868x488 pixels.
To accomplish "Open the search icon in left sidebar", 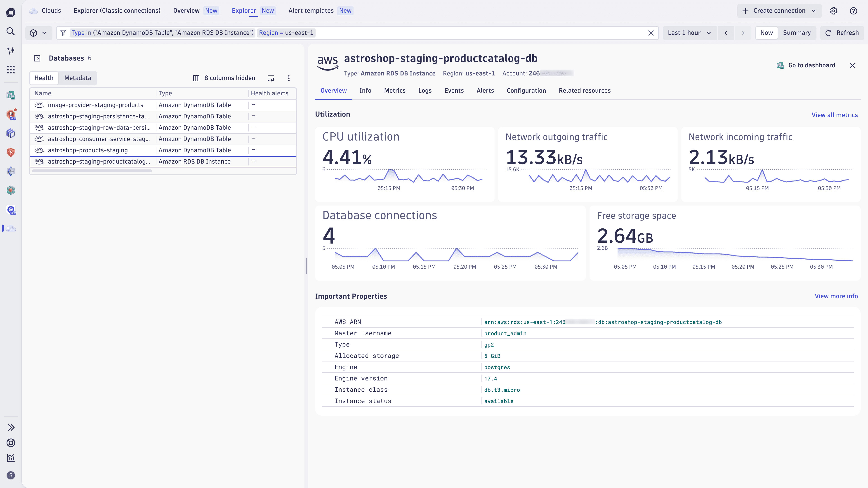I will click(11, 31).
